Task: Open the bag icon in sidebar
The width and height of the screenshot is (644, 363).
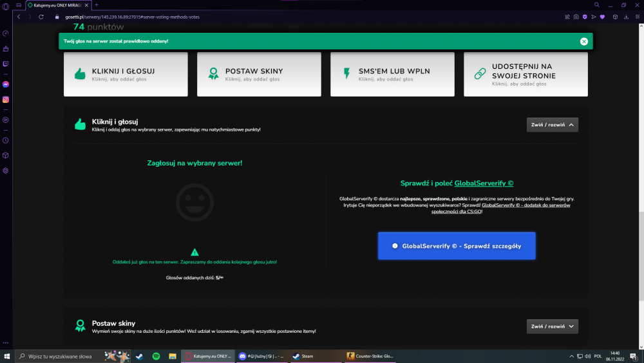Action: [6, 49]
